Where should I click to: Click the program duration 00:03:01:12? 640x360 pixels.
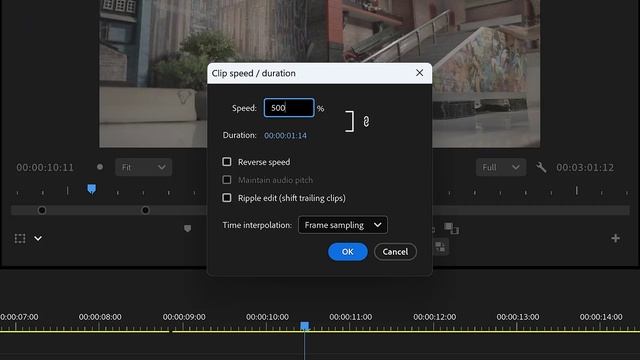tap(585, 167)
